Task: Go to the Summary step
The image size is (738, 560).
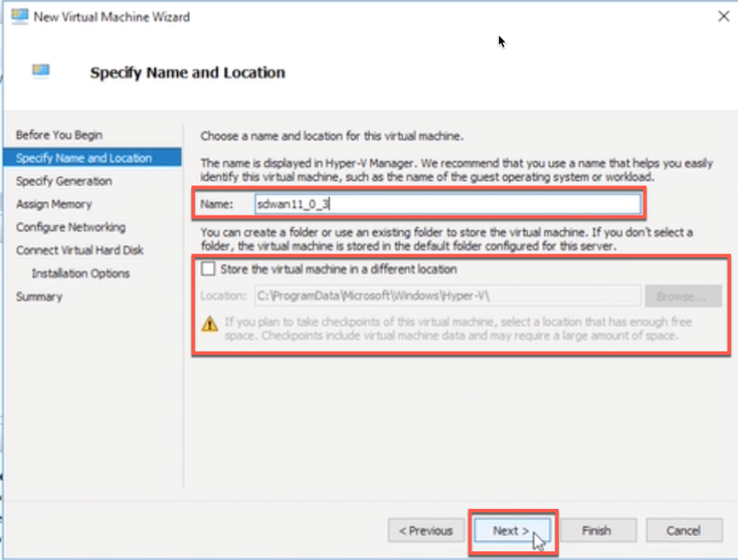Action: [39, 297]
